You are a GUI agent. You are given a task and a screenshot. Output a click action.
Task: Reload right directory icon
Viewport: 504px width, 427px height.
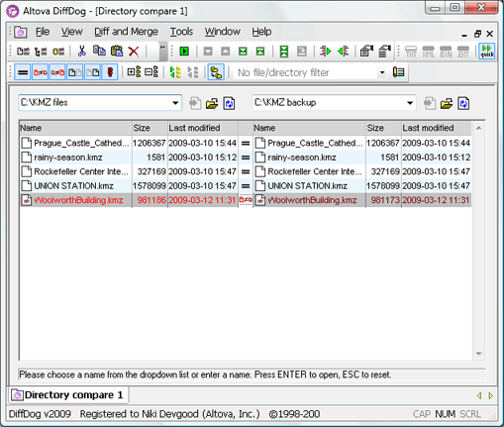pos(463,103)
